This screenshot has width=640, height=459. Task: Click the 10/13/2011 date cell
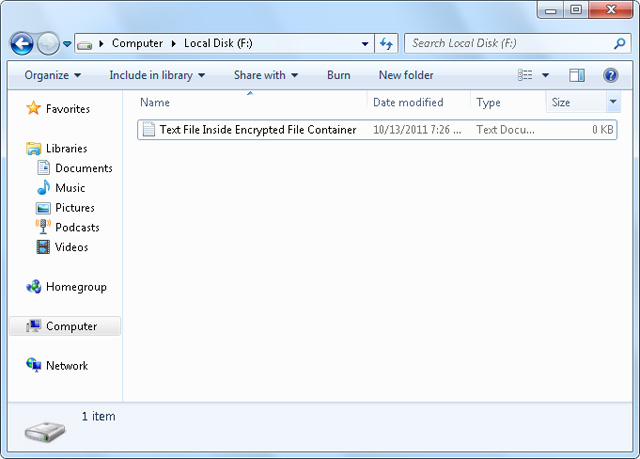(x=417, y=130)
